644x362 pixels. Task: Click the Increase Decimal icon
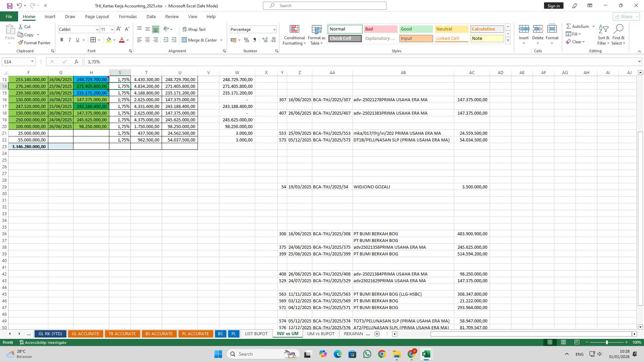(x=265, y=40)
